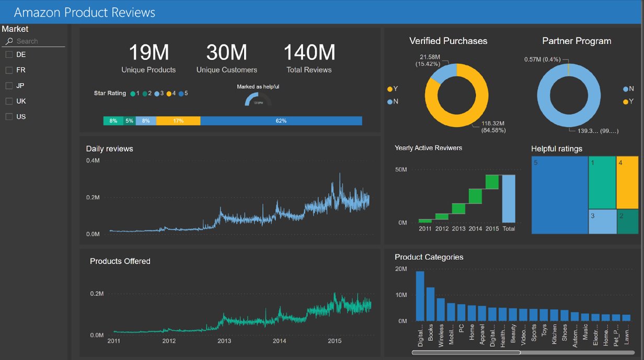Click the Beauty bar in Product Categories
Screen dimensions: 644x360
(513, 315)
